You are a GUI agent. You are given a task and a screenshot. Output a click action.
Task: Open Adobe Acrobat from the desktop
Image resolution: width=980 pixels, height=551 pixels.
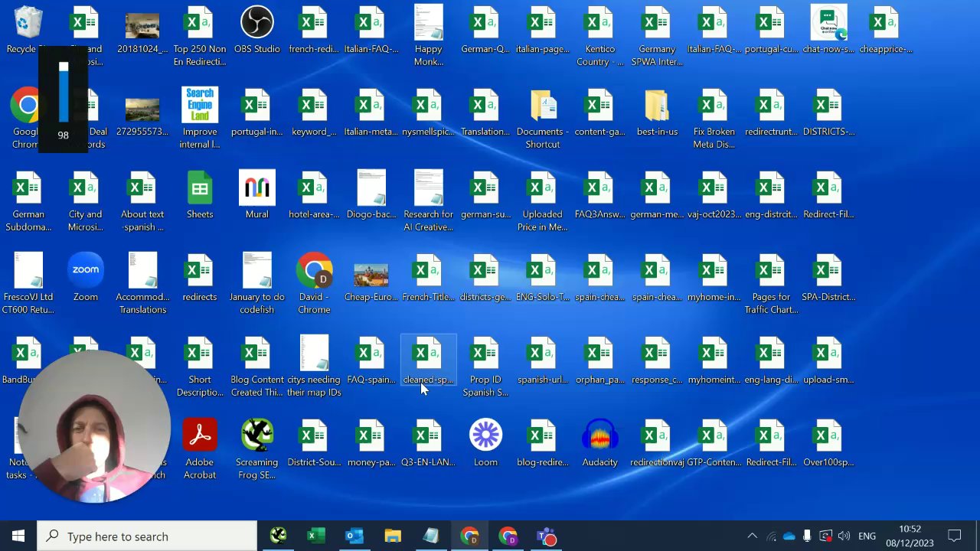pos(200,436)
